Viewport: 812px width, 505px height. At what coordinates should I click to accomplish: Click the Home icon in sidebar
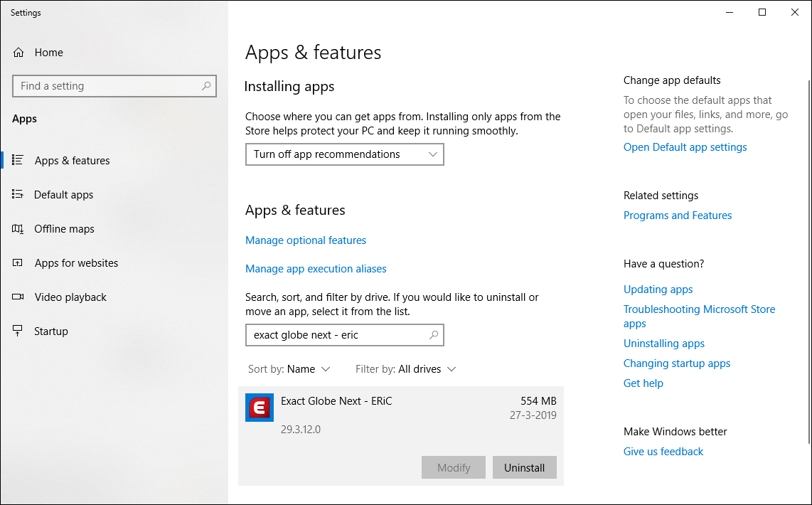pyautogui.click(x=18, y=53)
